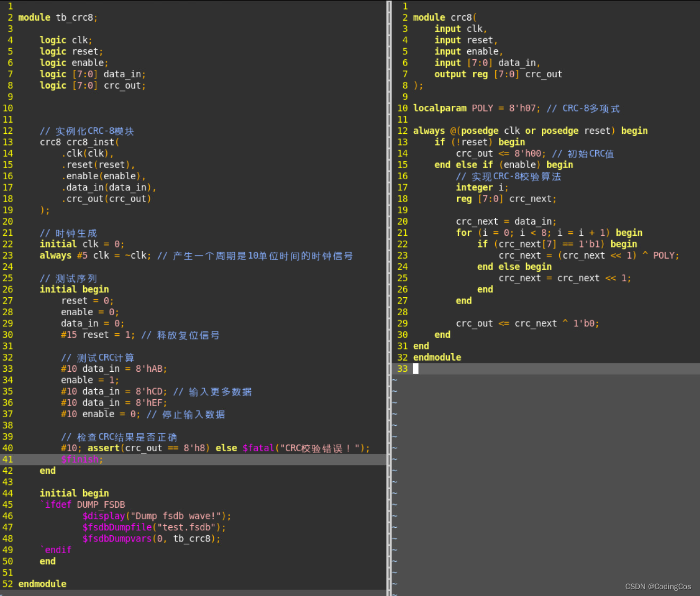The image size is (700, 596).
Task: Click 'reg [7:0] crc_next;' declaration
Action: pyautogui.click(x=506, y=199)
